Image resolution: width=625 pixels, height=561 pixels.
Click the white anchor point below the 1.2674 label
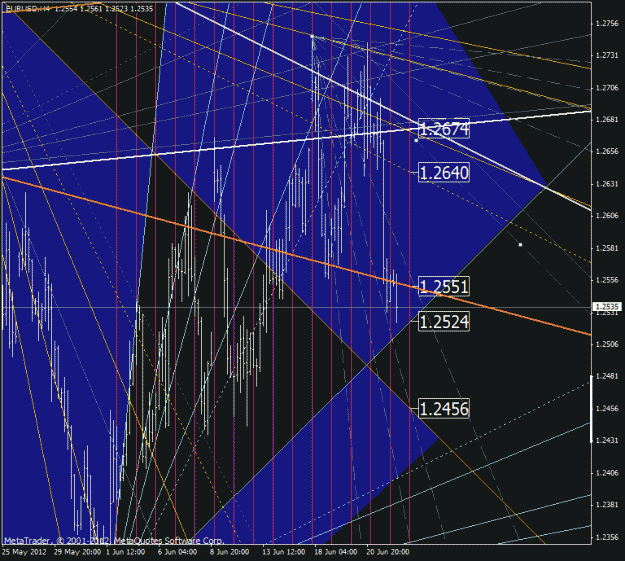tap(416, 140)
